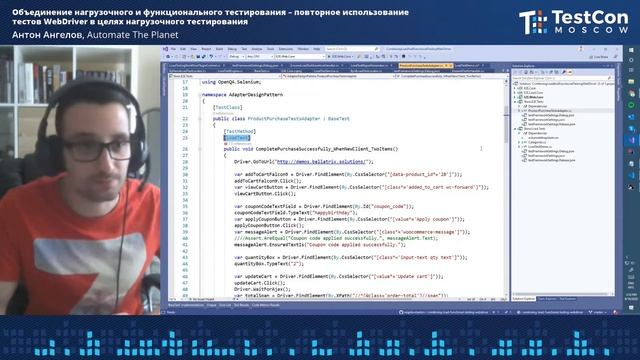Open the Window menu
640x360 pixels.
click(303, 49)
